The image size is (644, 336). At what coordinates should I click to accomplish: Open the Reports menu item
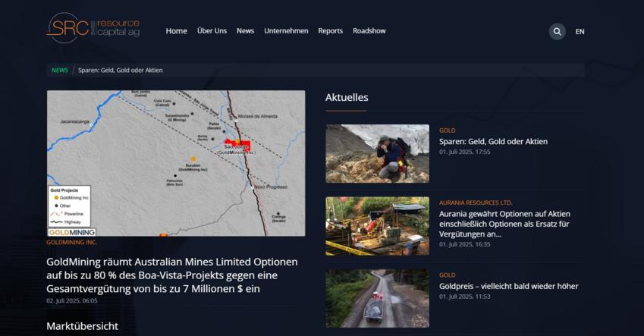pyautogui.click(x=330, y=31)
